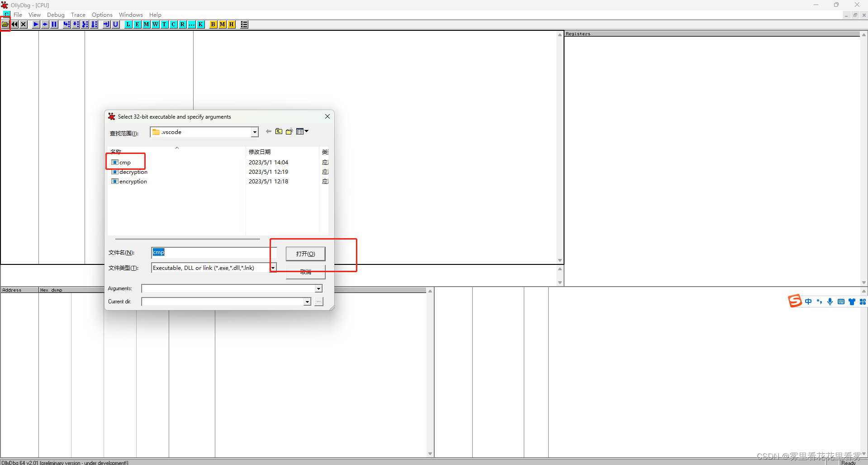Open the View menu
The image size is (868, 465).
pyautogui.click(x=34, y=15)
